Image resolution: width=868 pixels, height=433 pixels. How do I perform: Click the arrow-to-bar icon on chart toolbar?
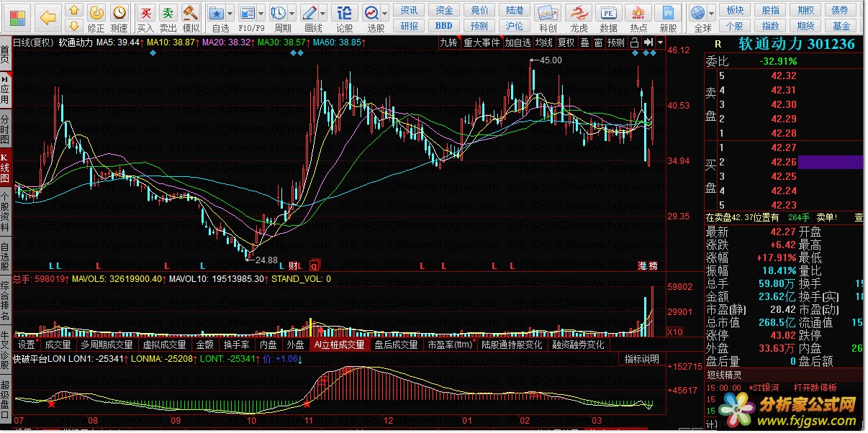(x=648, y=42)
